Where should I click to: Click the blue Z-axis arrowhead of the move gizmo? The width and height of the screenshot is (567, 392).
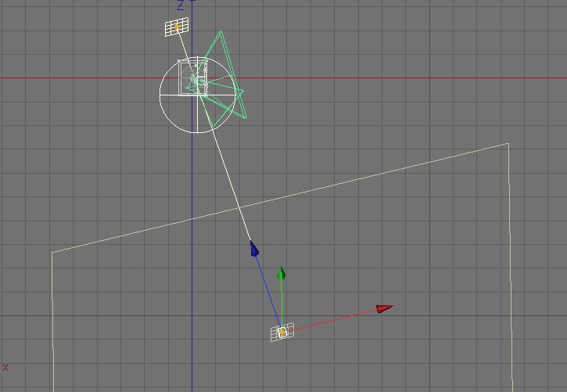[254, 249]
